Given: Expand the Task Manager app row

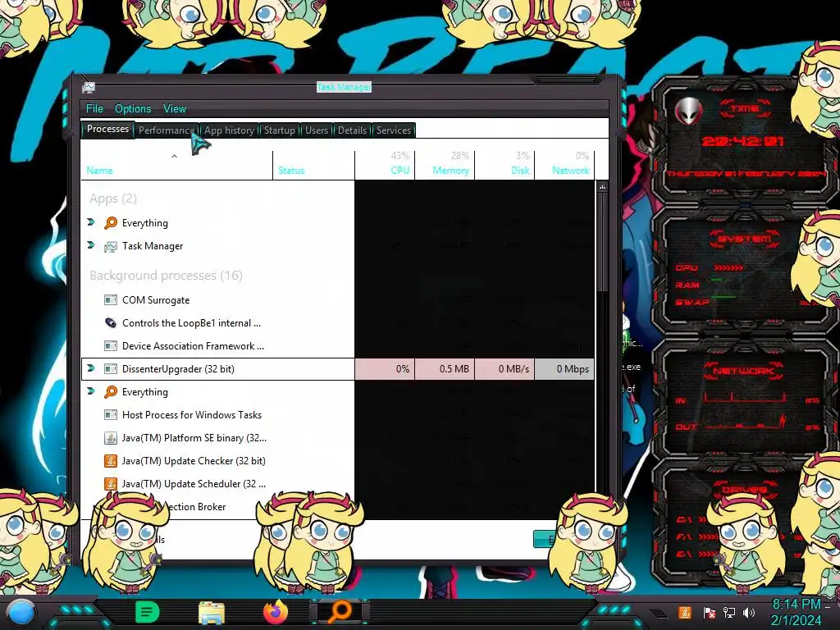Looking at the screenshot, I should pos(91,244).
